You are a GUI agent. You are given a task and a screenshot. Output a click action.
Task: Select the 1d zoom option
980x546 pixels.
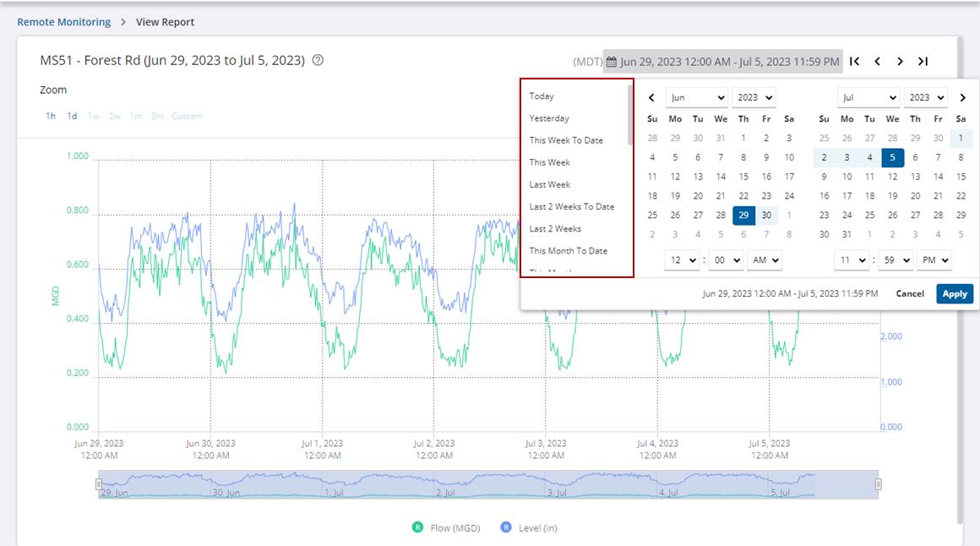(73, 116)
